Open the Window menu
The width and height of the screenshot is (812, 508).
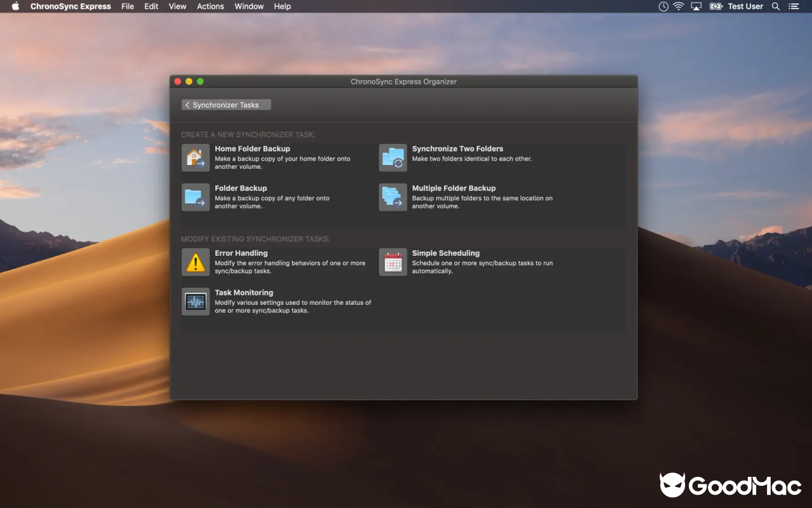click(x=249, y=6)
